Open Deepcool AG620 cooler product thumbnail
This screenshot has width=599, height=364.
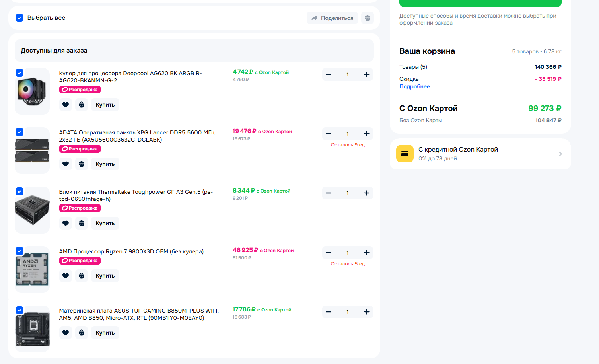pyautogui.click(x=32, y=91)
